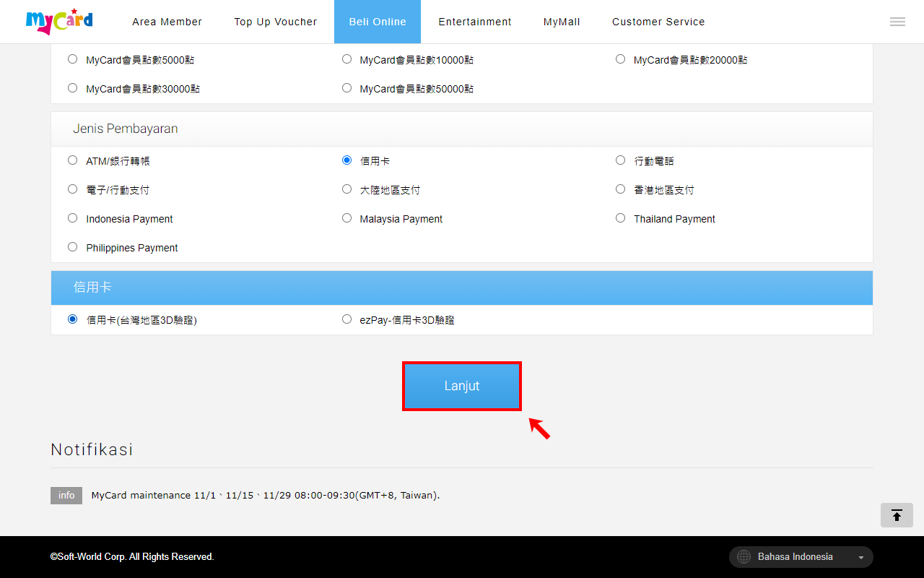
Task: Click the back-to-top arrow icon
Action: (897, 515)
